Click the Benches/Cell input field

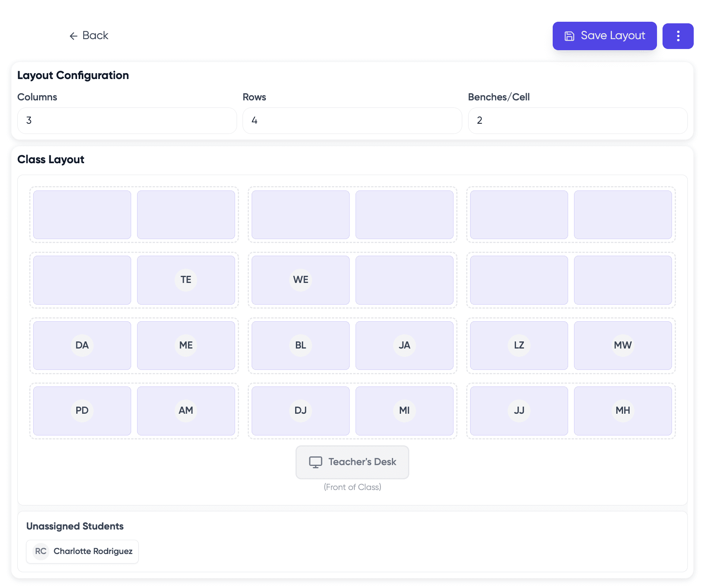coord(578,121)
